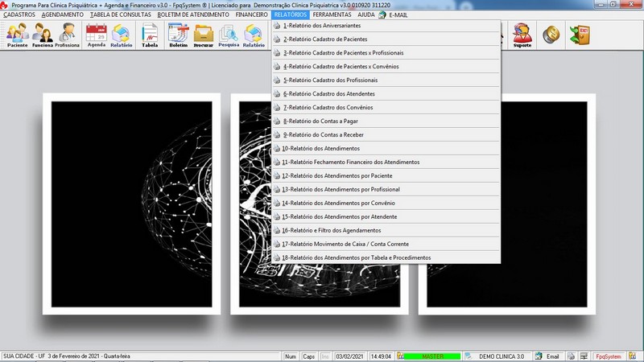The height and width of the screenshot is (362, 644).
Task: Click the FpqSystem status bar link
Action: pos(609,356)
